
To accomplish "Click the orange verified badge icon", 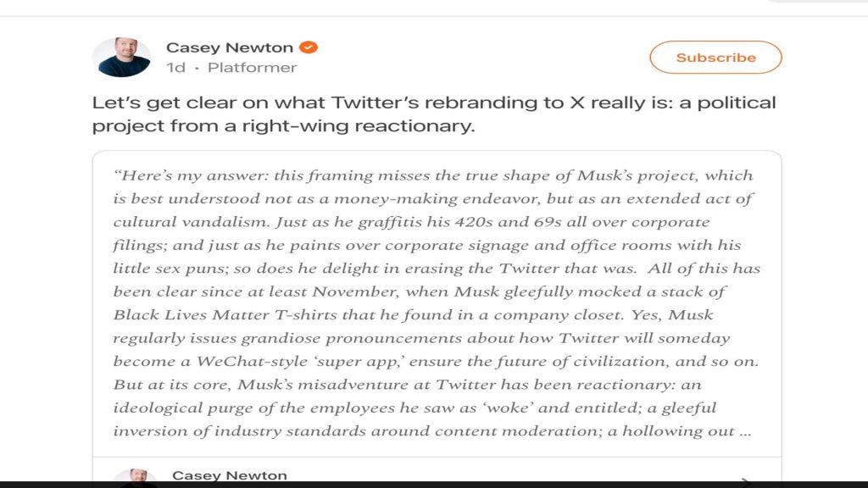I will 309,47.
